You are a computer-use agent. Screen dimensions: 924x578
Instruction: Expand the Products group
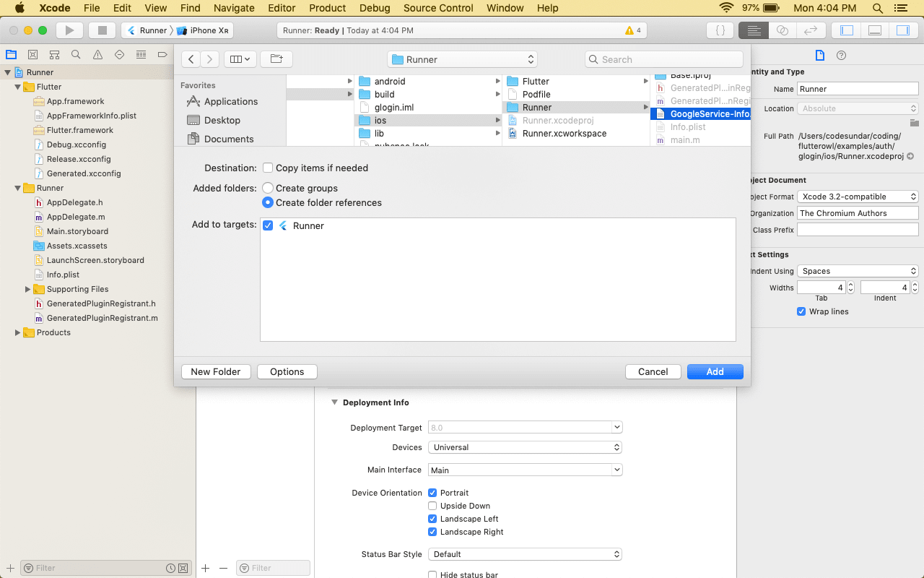[17, 332]
